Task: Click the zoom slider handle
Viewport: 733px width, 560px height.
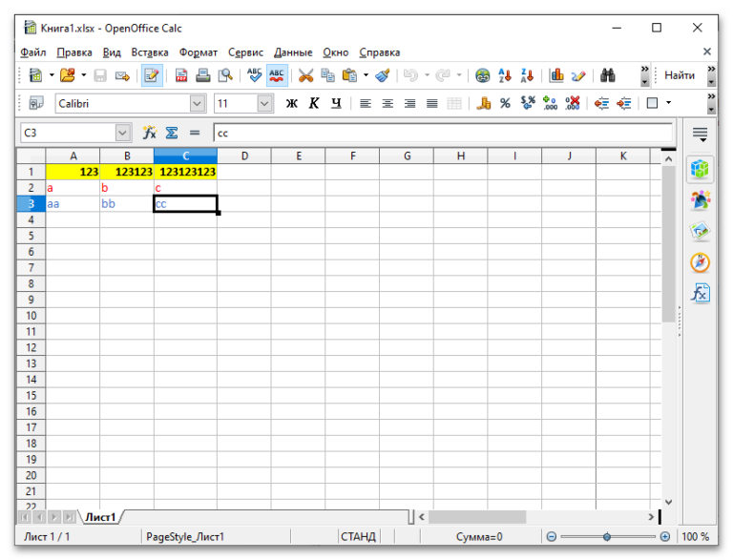Action: (607, 537)
